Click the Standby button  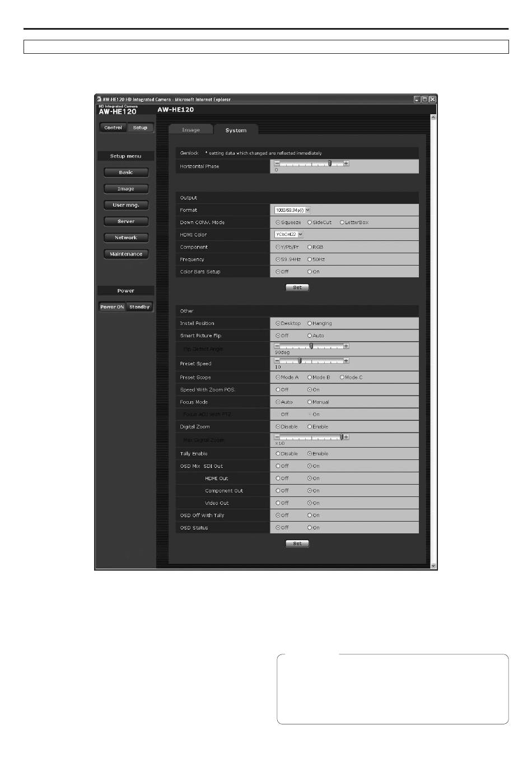tap(139, 307)
